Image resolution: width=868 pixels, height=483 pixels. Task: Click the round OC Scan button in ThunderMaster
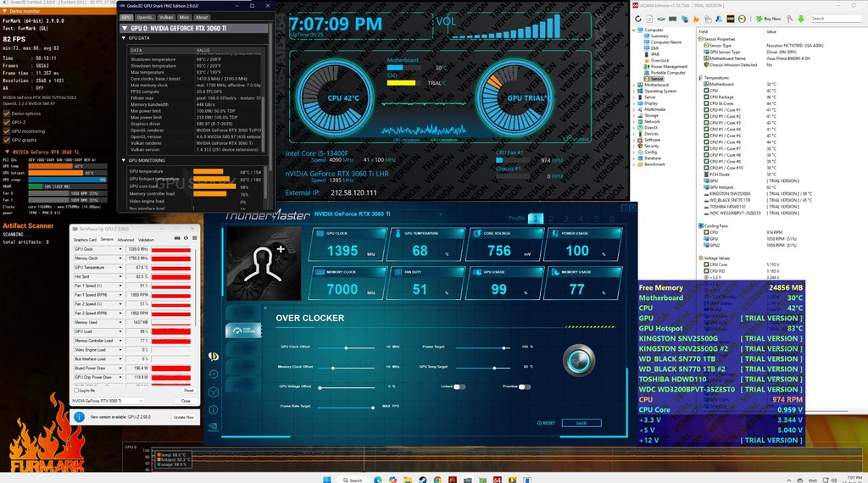(x=579, y=360)
